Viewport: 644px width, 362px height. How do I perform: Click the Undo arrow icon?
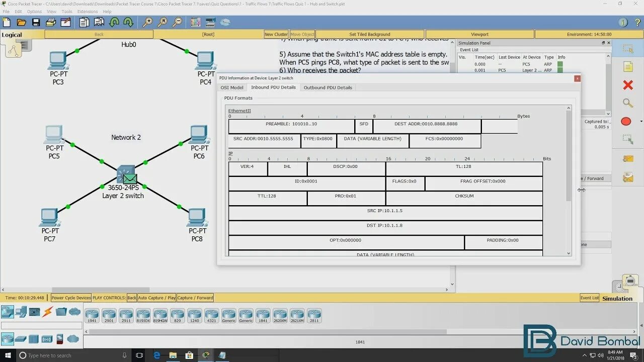114,22
